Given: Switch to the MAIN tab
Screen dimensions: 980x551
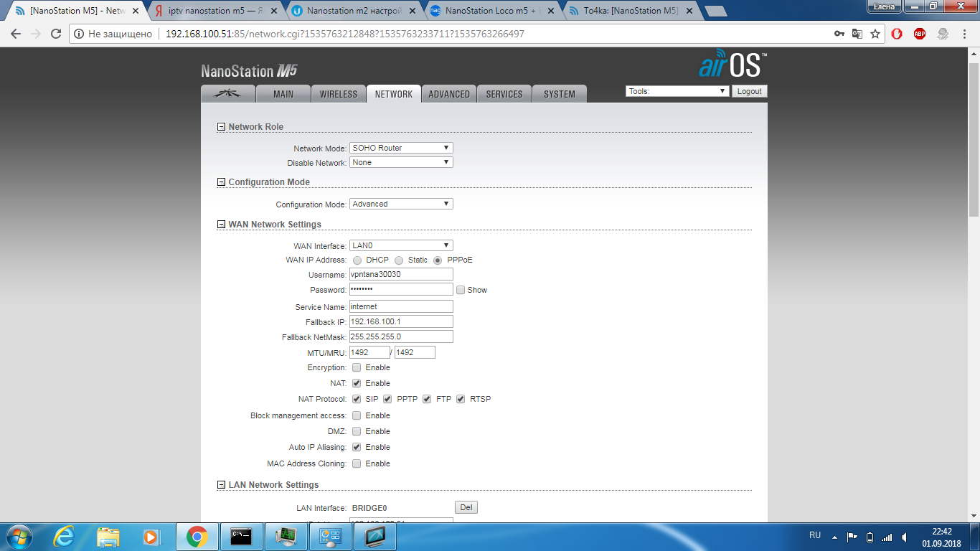Looking at the screenshot, I should click(x=283, y=94).
